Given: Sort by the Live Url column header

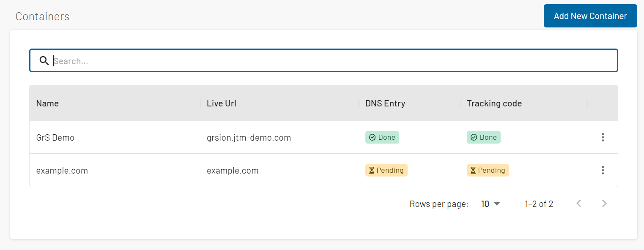Looking at the screenshot, I should [222, 103].
